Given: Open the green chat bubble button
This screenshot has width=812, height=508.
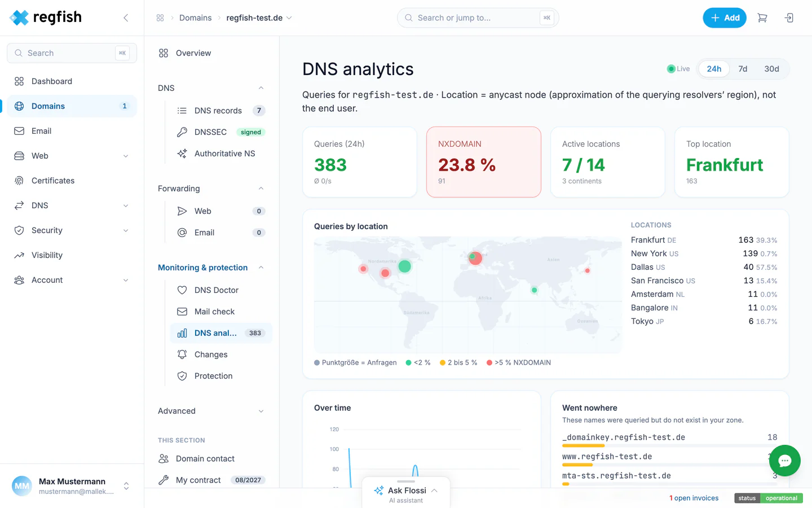Looking at the screenshot, I should click(x=785, y=461).
